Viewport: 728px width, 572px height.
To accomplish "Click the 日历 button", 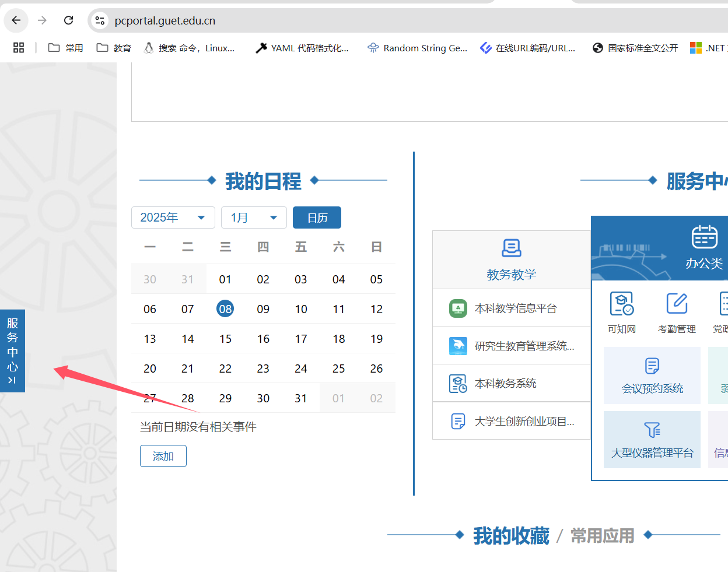I will click(x=317, y=217).
